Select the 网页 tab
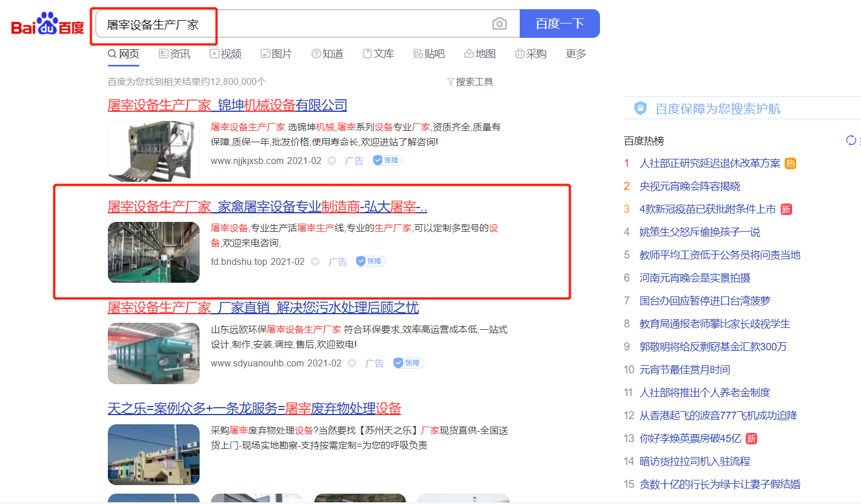 pos(123,54)
